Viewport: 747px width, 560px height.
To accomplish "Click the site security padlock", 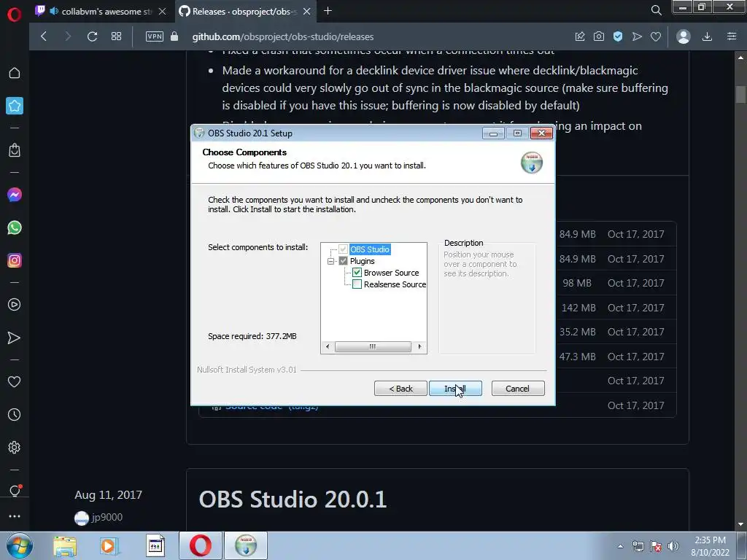I will point(174,36).
